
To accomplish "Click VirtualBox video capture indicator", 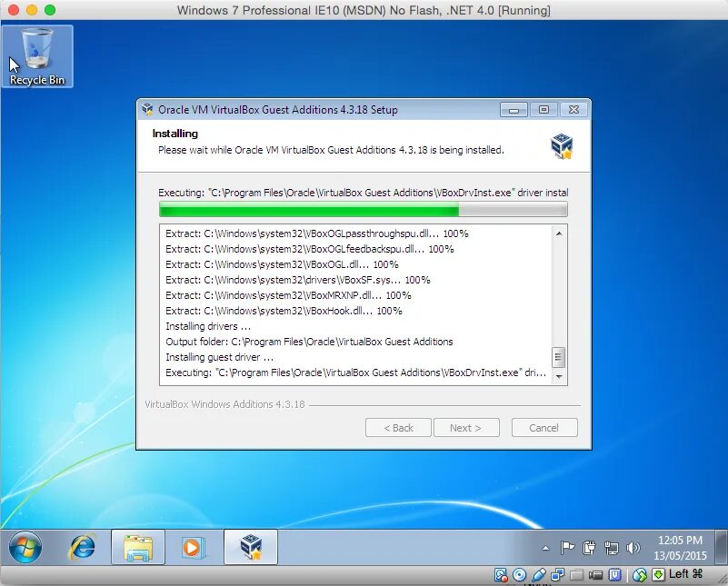I will [x=595, y=575].
